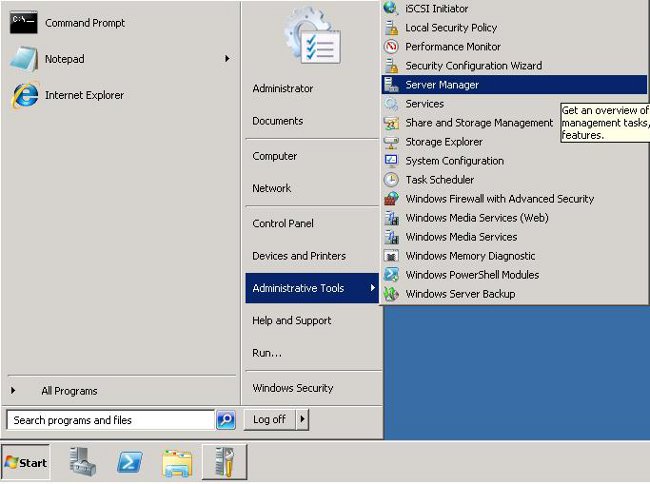This screenshot has width=650, height=484.
Task: Launch Internet Explorer from its icon
Action: (25, 95)
